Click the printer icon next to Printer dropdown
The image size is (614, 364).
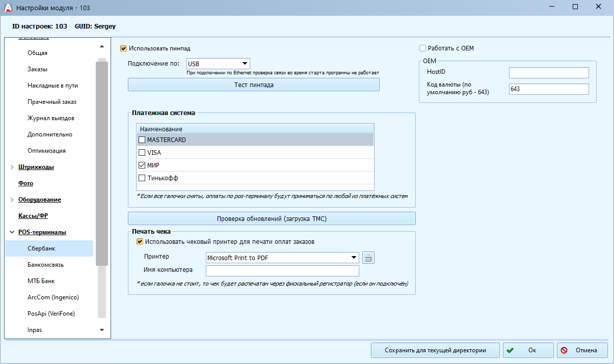click(x=368, y=258)
